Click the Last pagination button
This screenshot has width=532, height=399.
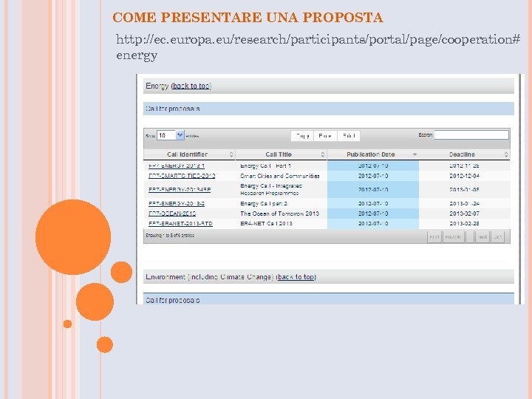[x=497, y=237]
